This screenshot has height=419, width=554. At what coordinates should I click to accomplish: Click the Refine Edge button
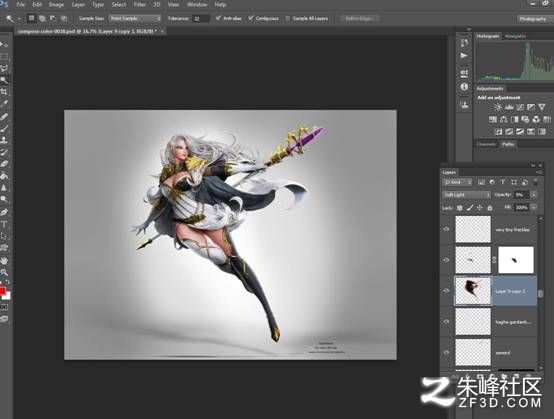tap(360, 18)
